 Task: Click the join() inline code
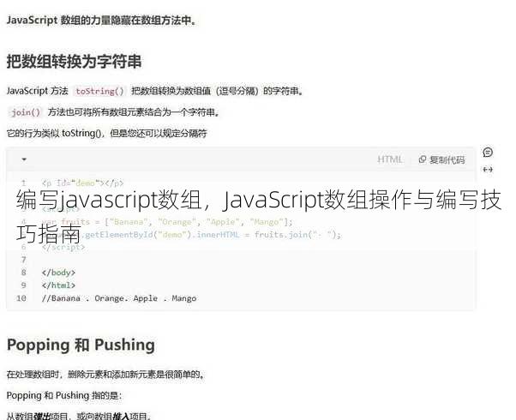[26, 112]
